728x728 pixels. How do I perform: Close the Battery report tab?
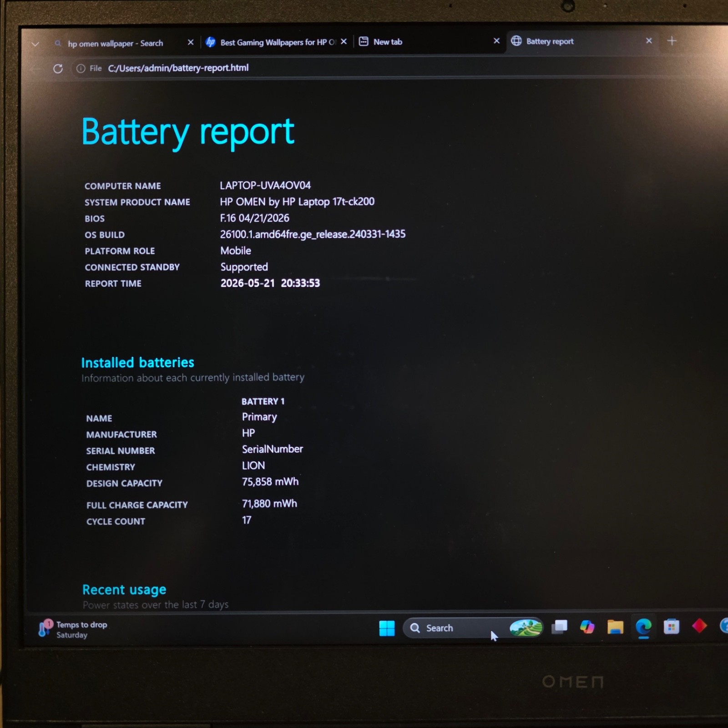[x=649, y=40]
